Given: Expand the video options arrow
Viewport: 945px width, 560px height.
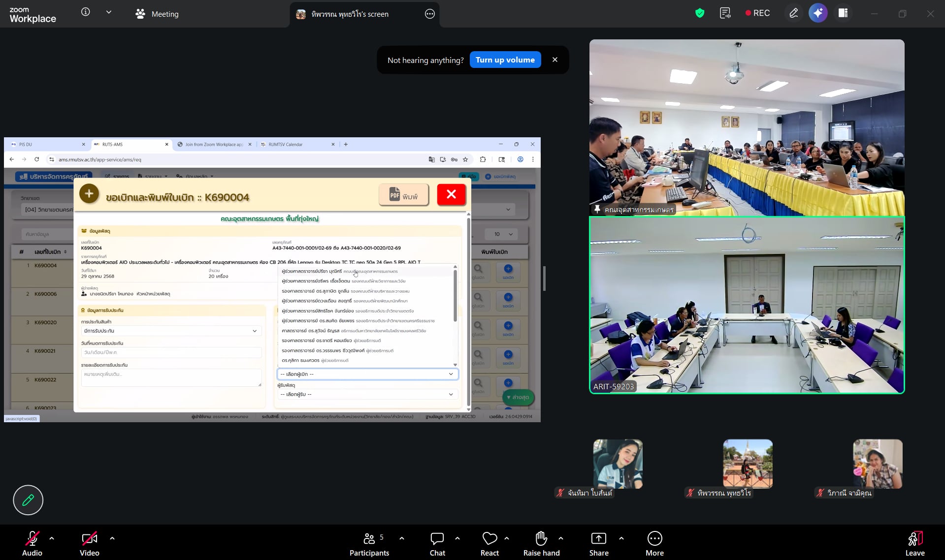Looking at the screenshot, I should [112, 538].
